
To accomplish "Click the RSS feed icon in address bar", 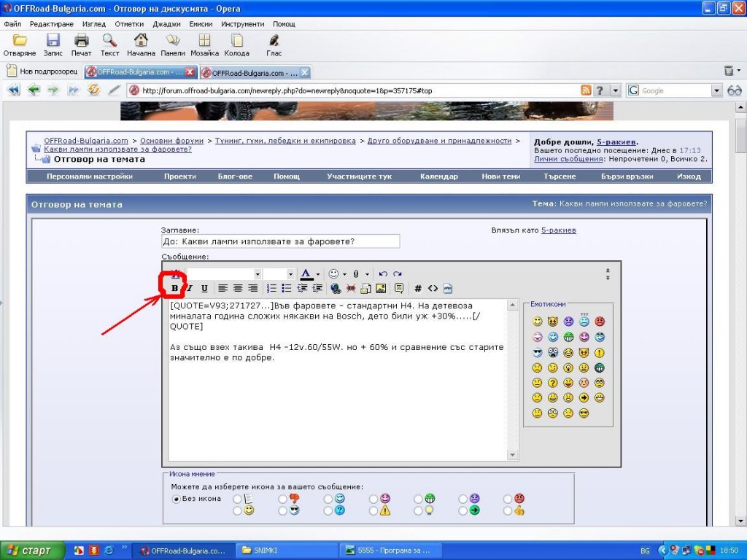I will click(x=586, y=90).
